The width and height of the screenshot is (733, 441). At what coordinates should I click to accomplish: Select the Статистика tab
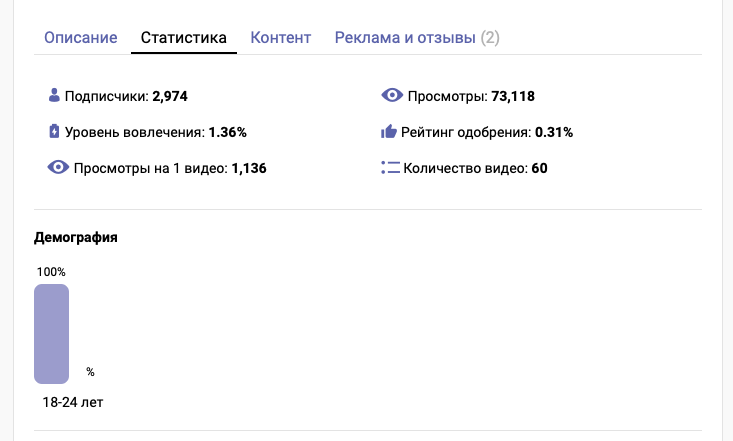(183, 38)
